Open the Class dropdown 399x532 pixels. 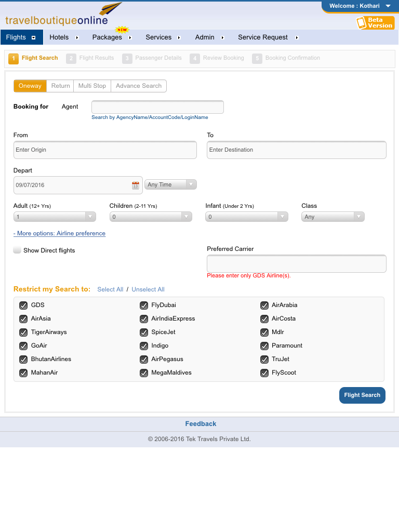pyautogui.click(x=333, y=217)
